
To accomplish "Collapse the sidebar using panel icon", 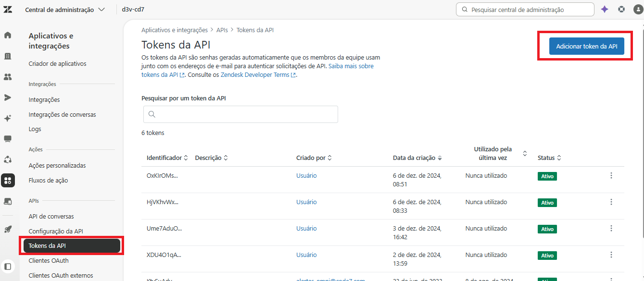I will click(x=8, y=266).
